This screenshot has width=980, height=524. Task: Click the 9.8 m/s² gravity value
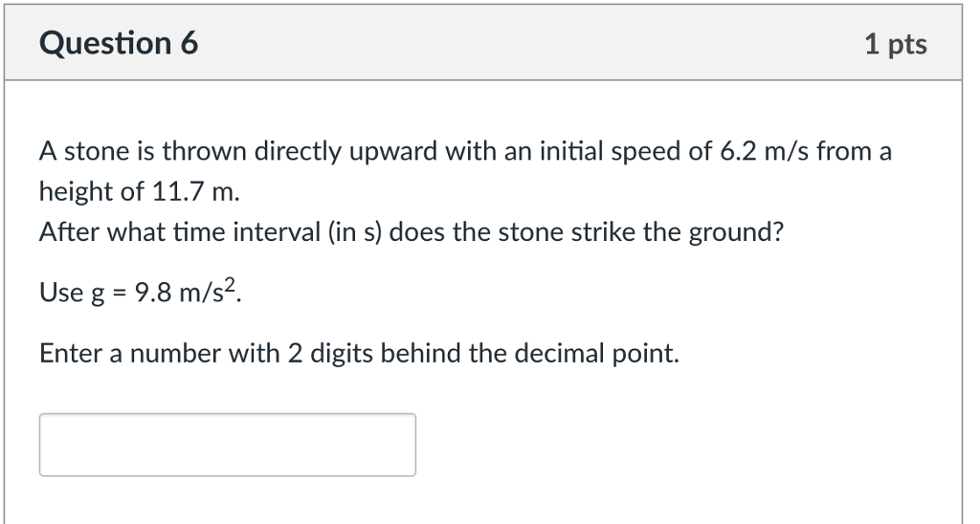(188, 291)
